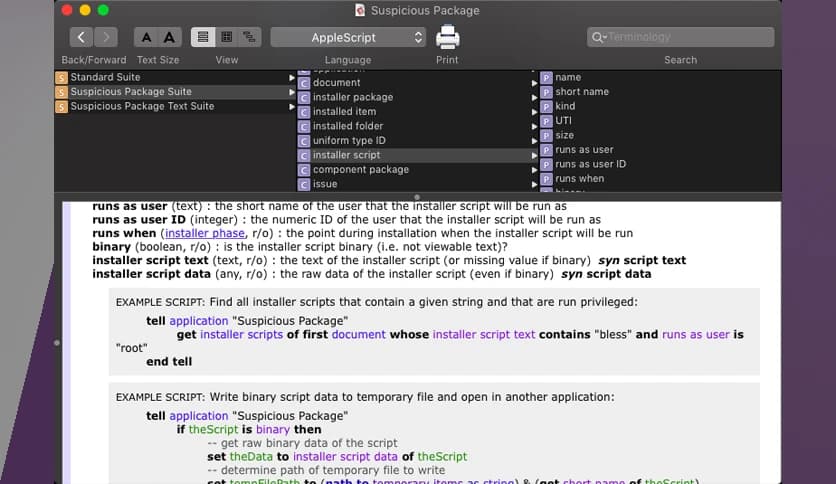Select the kind property

(x=661, y=106)
